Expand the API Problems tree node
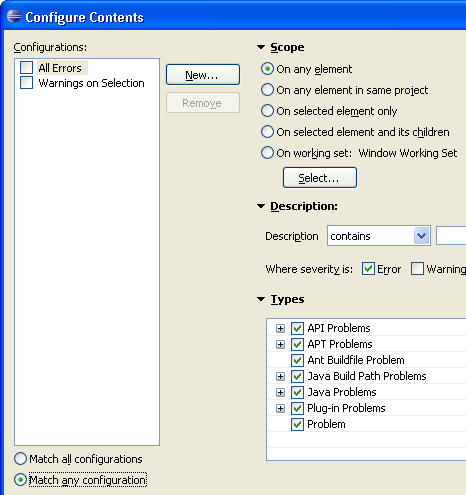Screen dimensions: 466x495 [x=280, y=329]
